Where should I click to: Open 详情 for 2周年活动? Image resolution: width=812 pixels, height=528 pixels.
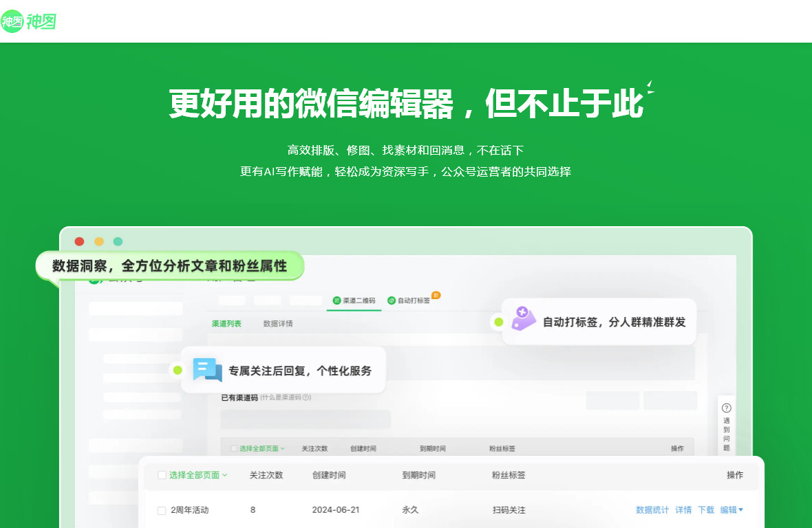pyautogui.click(x=683, y=510)
